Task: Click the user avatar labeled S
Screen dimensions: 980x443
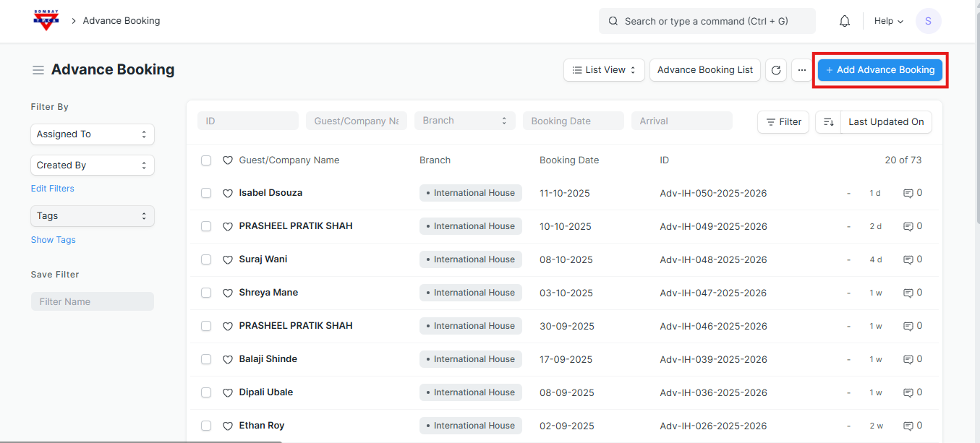Action: click(928, 21)
